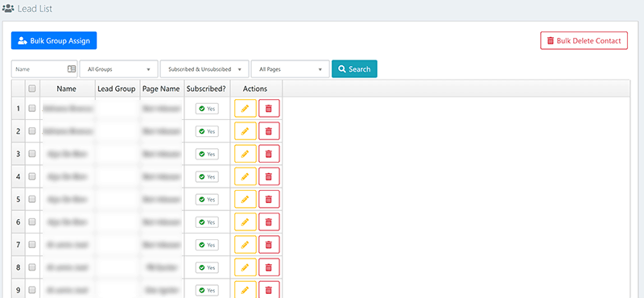The height and width of the screenshot is (298, 644).
Task: Click Bulk Group Assign button
Action: point(54,41)
